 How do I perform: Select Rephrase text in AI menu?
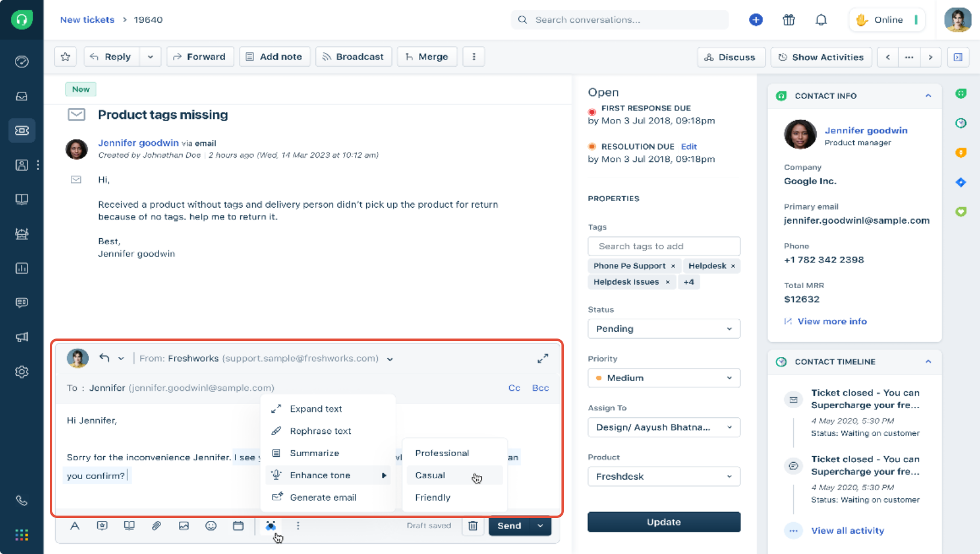point(328,431)
